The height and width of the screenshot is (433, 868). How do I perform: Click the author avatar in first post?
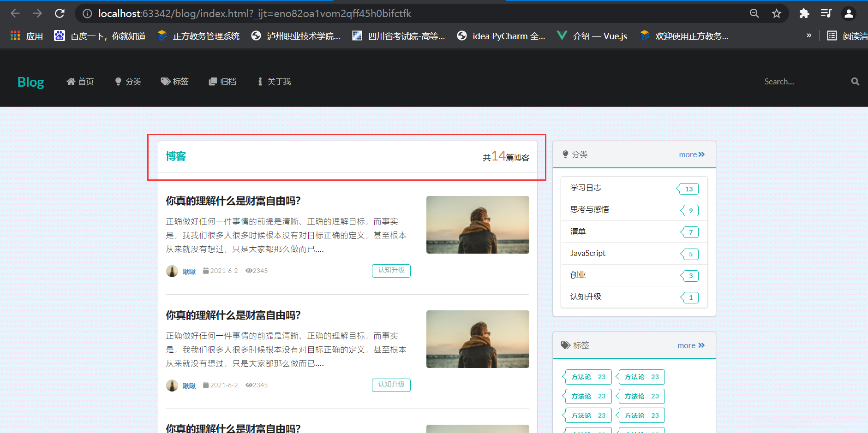click(172, 271)
